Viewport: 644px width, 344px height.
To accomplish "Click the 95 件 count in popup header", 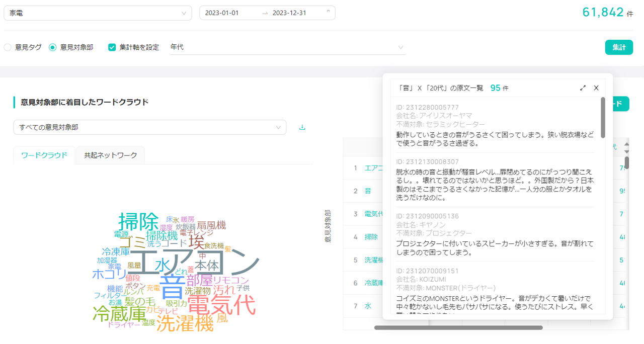I will tap(499, 88).
